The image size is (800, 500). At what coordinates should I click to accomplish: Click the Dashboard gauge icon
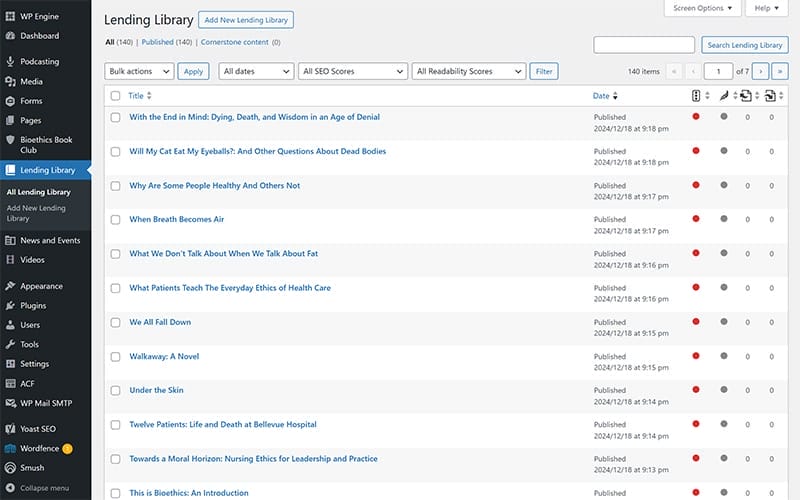pyautogui.click(x=10, y=36)
